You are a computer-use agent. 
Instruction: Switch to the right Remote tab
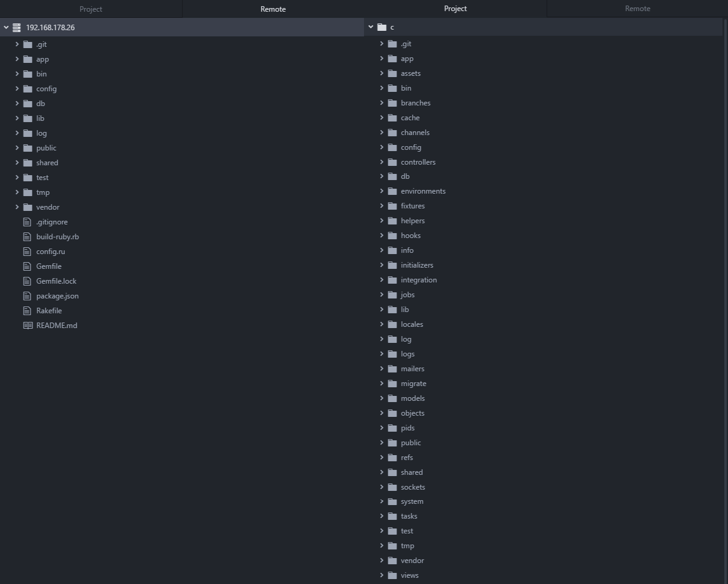point(637,8)
